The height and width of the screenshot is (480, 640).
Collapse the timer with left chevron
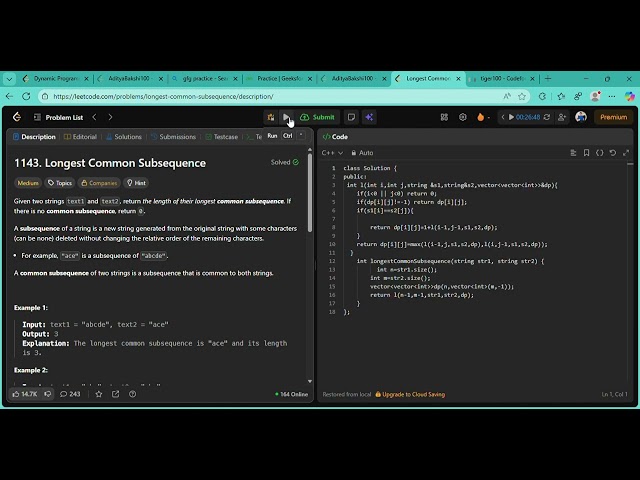point(503,117)
